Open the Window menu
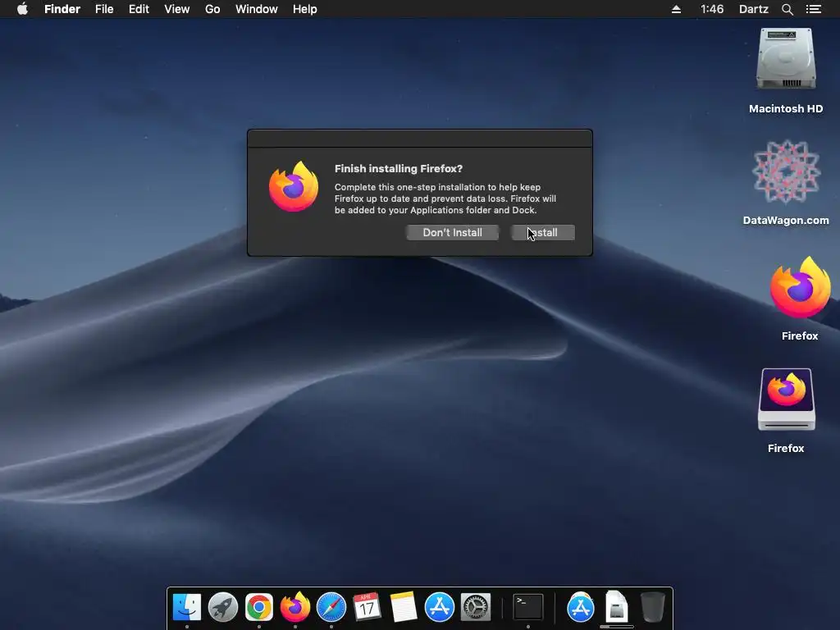This screenshot has height=630, width=840. click(257, 9)
